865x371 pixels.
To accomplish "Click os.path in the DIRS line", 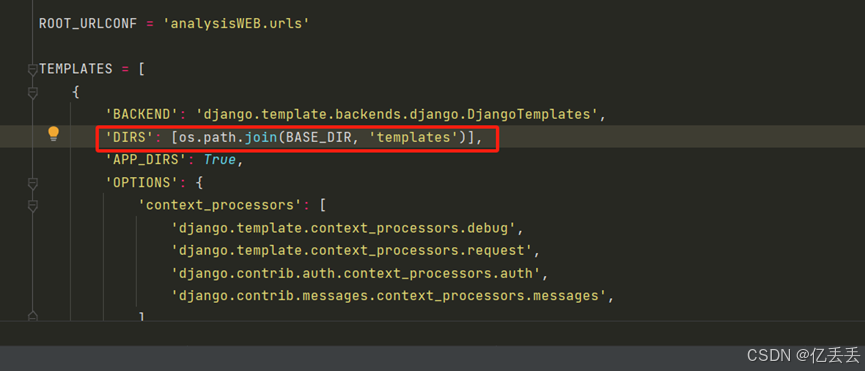I will click(207, 138).
